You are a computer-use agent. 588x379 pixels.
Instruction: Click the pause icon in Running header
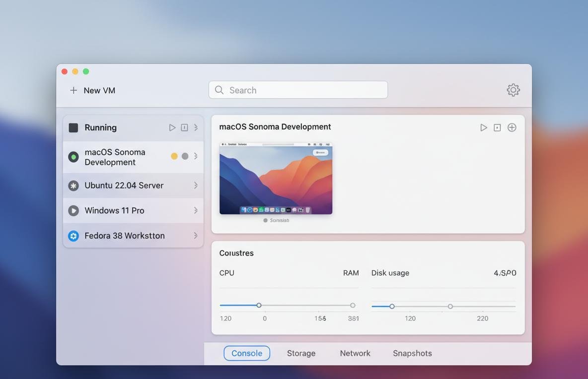(185, 127)
